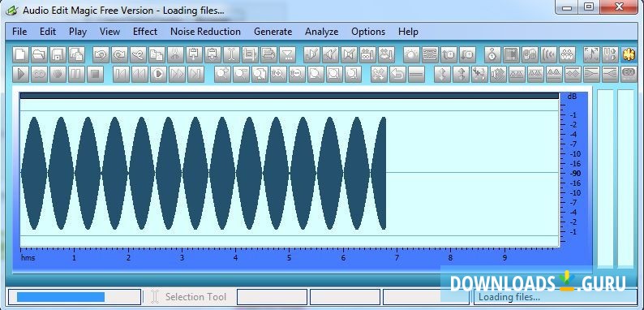Screen dimensions: 644x310
Task: Open the Options menu
Action: (368, 32)
